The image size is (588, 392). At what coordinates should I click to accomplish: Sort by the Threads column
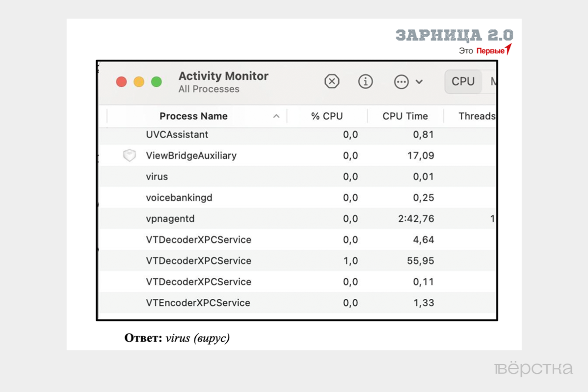(476, 116)
